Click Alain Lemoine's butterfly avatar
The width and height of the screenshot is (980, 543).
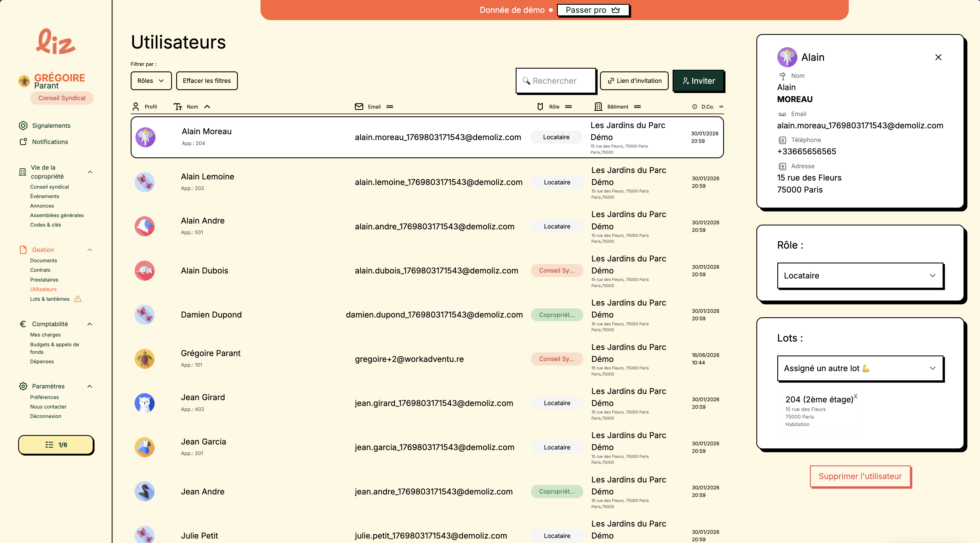[145, 182]
